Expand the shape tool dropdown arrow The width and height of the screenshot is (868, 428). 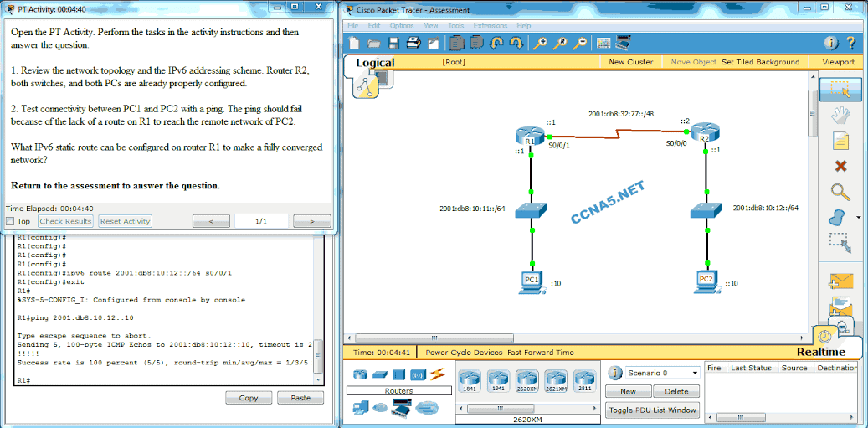click(858, 217)
